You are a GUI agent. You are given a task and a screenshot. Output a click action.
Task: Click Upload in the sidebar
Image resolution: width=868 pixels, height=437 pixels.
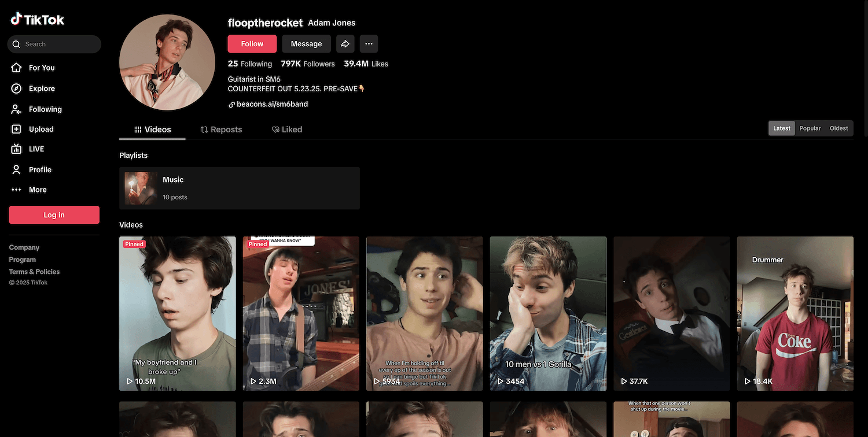(41, 129)
